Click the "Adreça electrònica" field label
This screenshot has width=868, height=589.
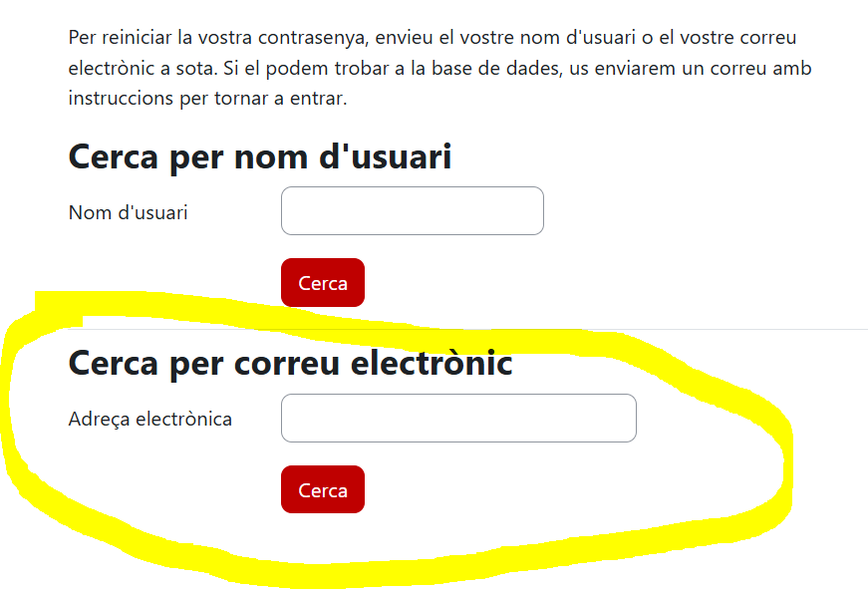point(149,420)
